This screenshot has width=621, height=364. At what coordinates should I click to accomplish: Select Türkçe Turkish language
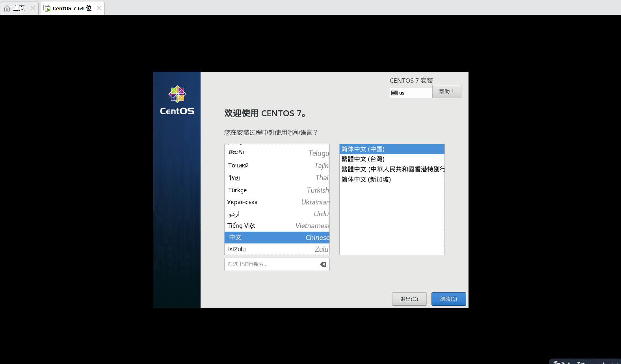click(277, 190)
